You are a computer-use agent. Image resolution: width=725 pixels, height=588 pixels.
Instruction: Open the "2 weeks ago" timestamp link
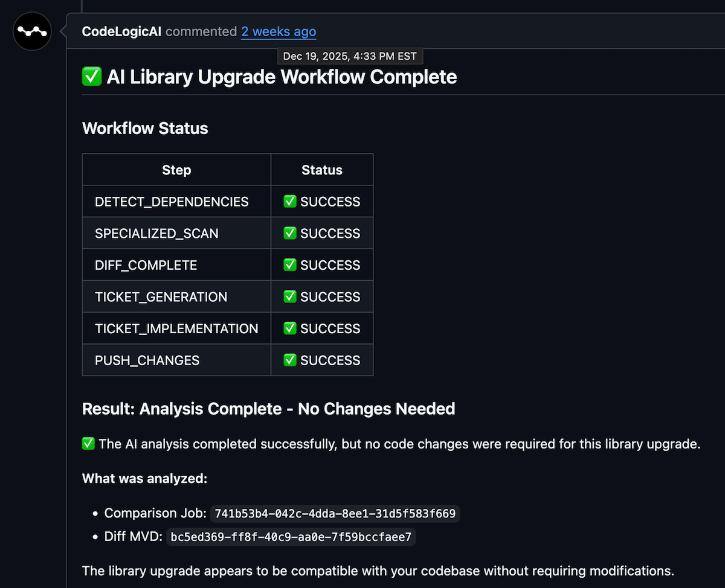[279, 31]
